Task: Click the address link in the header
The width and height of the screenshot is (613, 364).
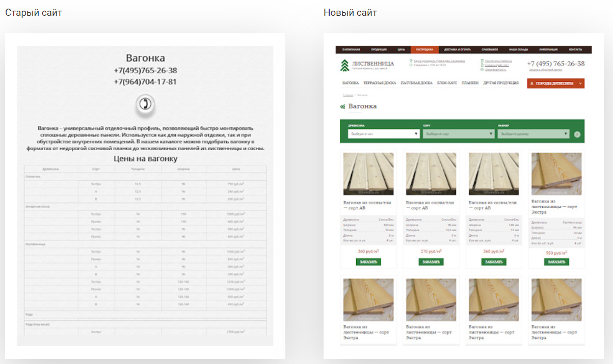Action: [x=439, y=61]
